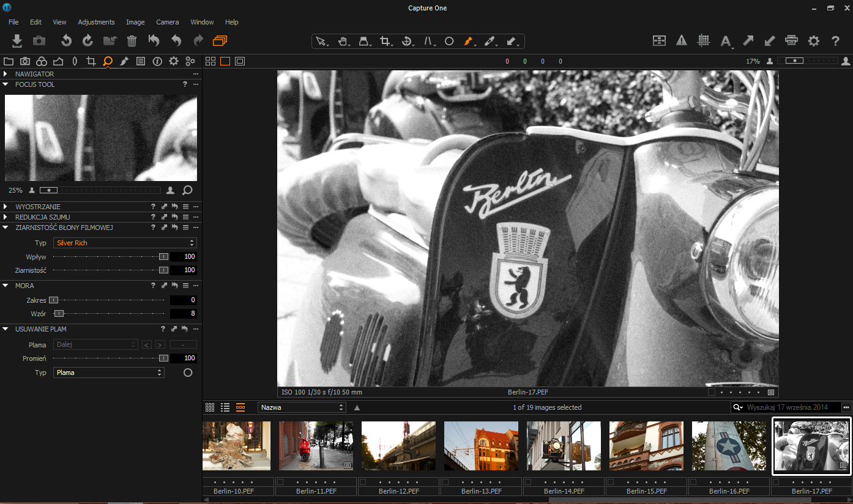Rotate the image counterclockwise using the toolbar icon

[x=66, y=41]
